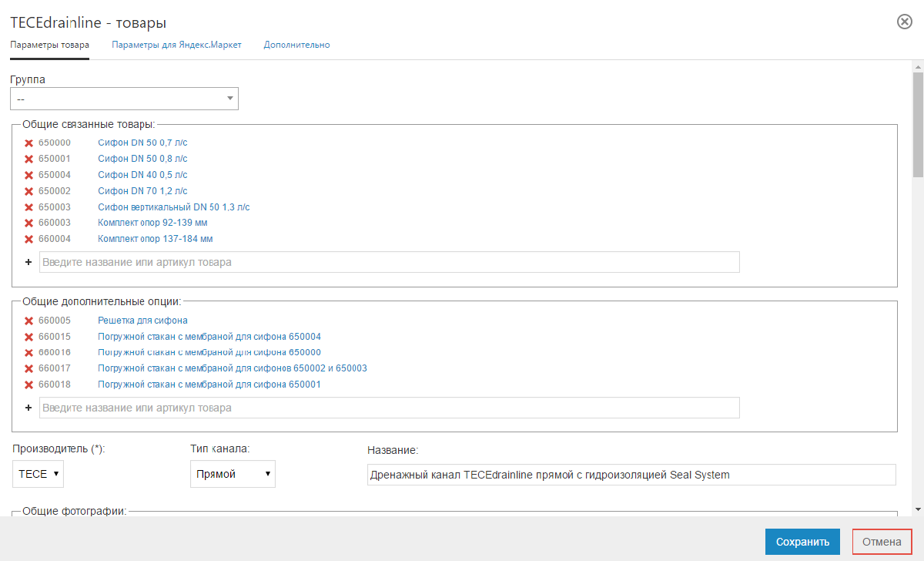
Task: Focus the related products search input
Action: click(x=390, y=262)
